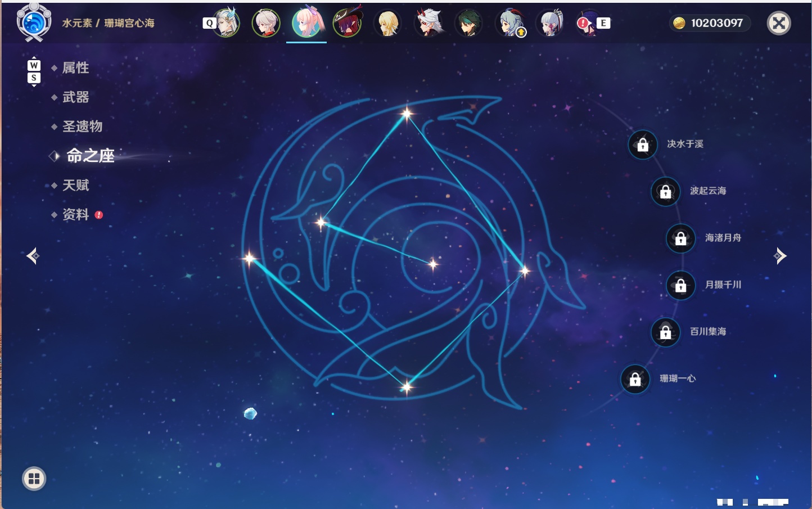
Task: Open the 武器 weapon tab
Action: tap(75, 97)
